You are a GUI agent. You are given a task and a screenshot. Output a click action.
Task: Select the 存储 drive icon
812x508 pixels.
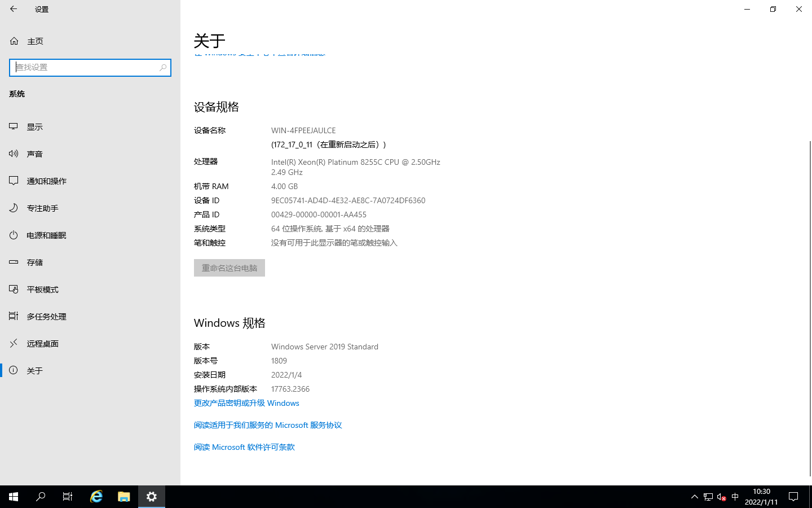click(14, 262)
